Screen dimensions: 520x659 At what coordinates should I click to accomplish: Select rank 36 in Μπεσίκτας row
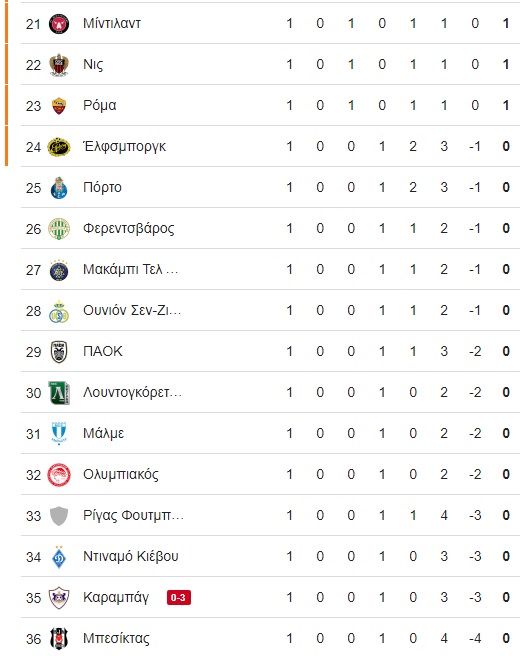tap(34, 639)
